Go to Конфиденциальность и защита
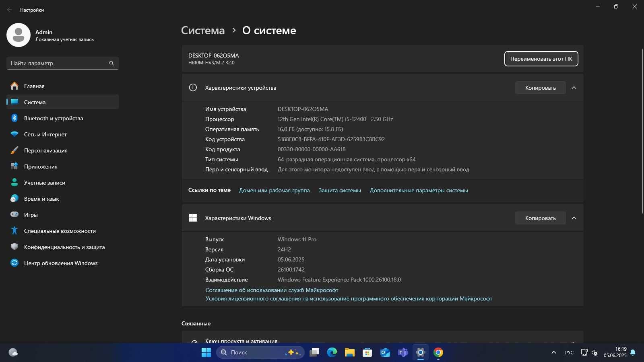 tap(63, 247)
